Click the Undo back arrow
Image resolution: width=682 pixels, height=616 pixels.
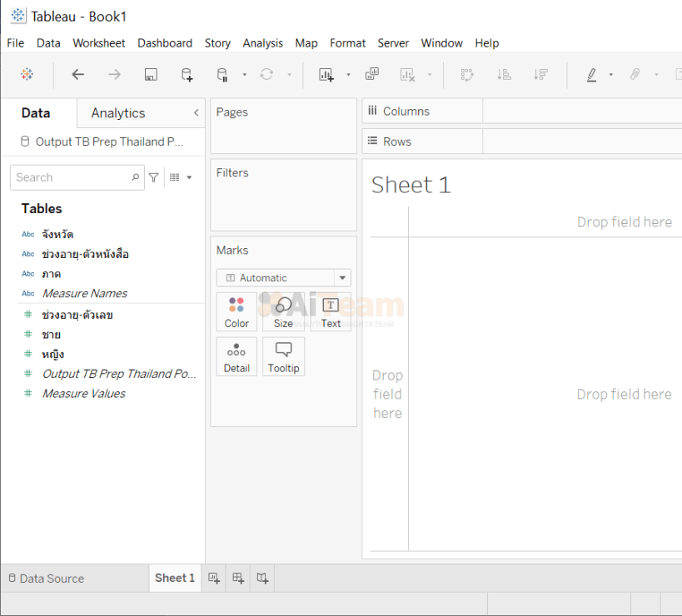pos(77,74)
